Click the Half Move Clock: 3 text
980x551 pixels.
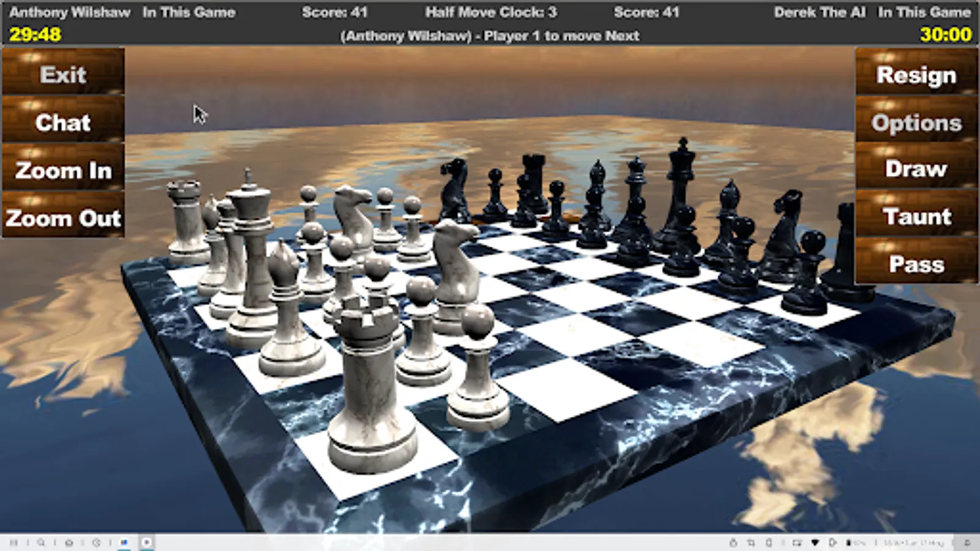click(491, 12)
